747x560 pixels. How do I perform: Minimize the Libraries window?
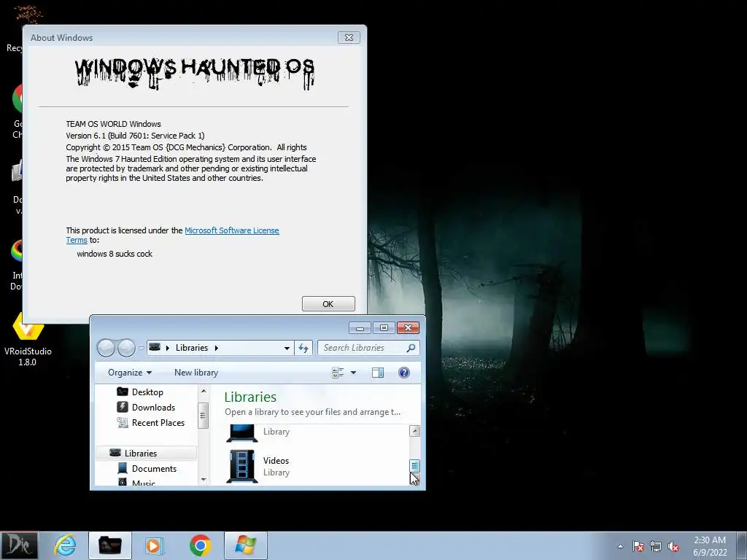360,328
